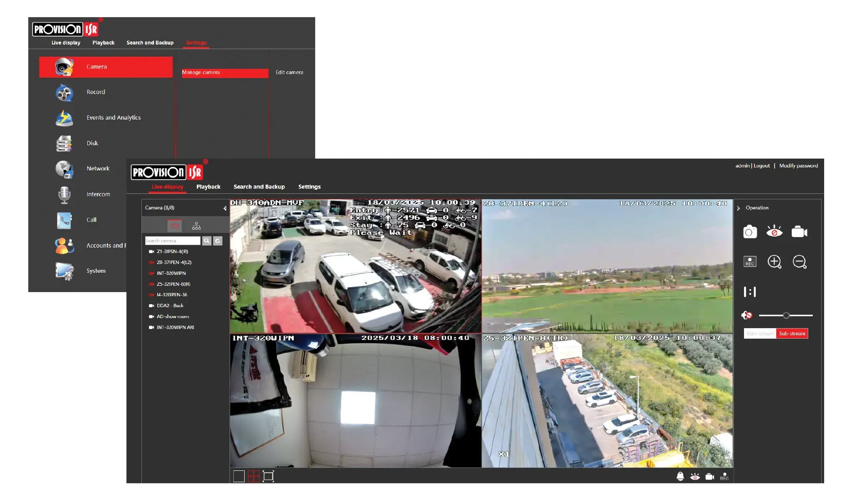This screenshot has height=504, width=851.
Task: Select Sub-stream option
Action: pos(792,333)
